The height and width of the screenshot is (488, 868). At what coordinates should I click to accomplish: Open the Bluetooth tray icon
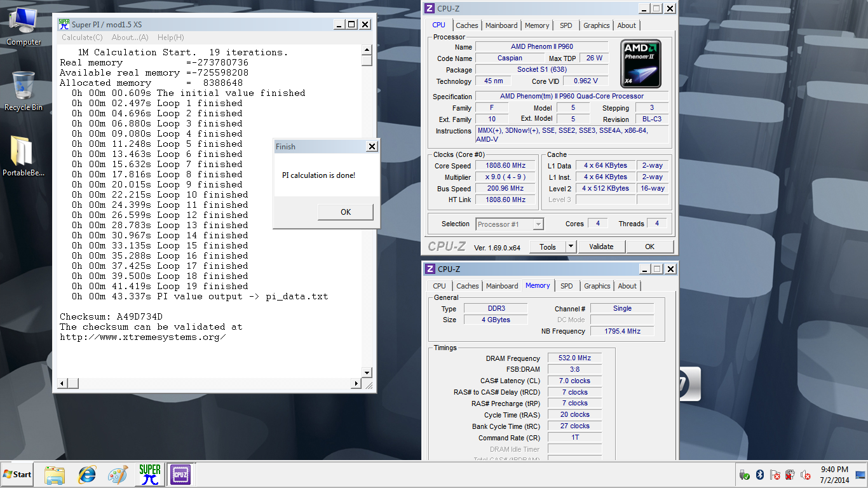760,475
